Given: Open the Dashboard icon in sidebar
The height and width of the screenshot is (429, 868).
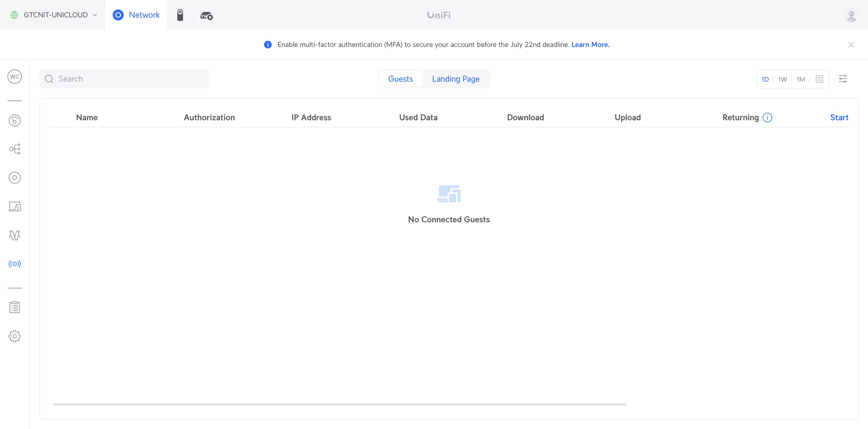Looking at the screenshot, I should pyautogui.click(x=14, y=120).
